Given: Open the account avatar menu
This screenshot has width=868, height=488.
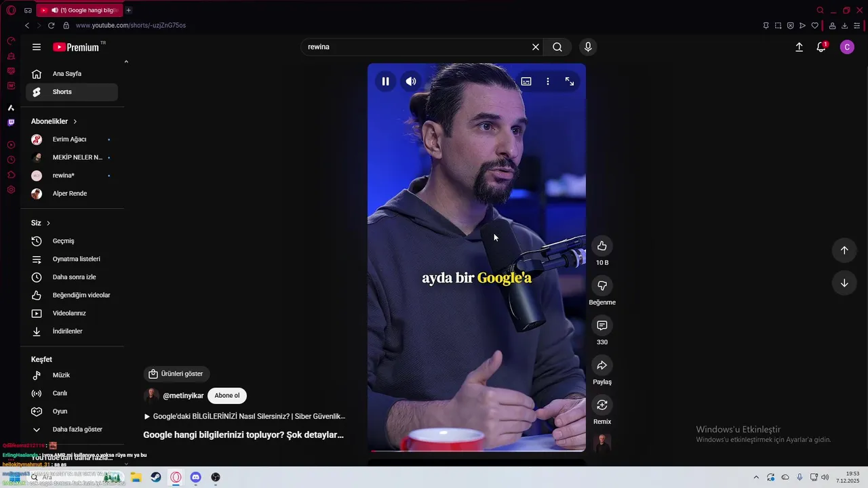Looking at the screenshot, I should [847, 47].
